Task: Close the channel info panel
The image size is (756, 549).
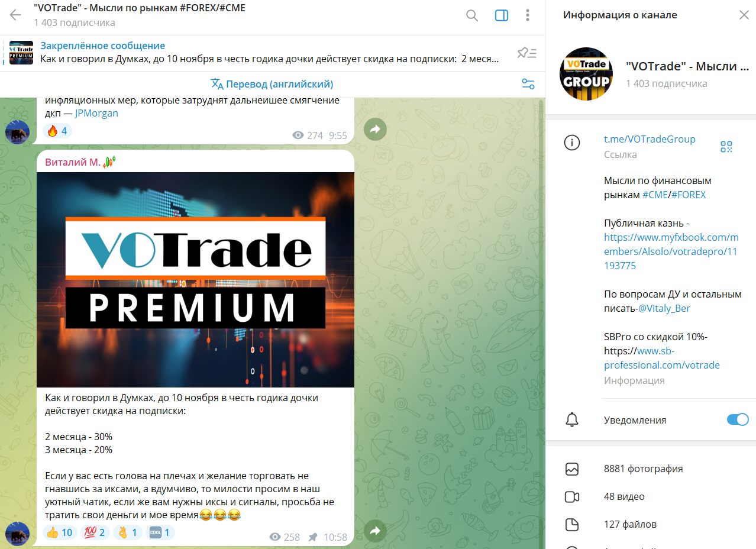Action: tap(744, 15)
